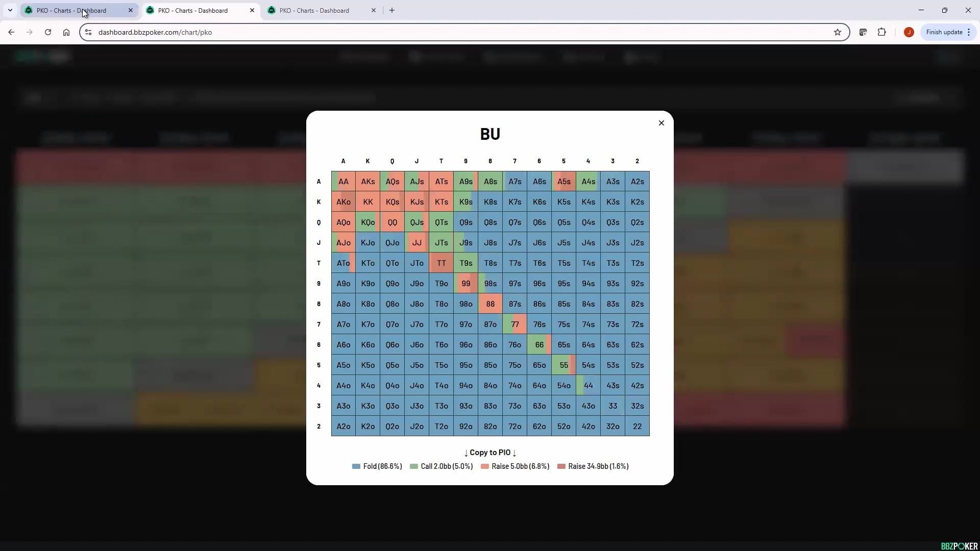Open the menu beside Finish update
The image size is (980, 551).
tap(969, 32)
